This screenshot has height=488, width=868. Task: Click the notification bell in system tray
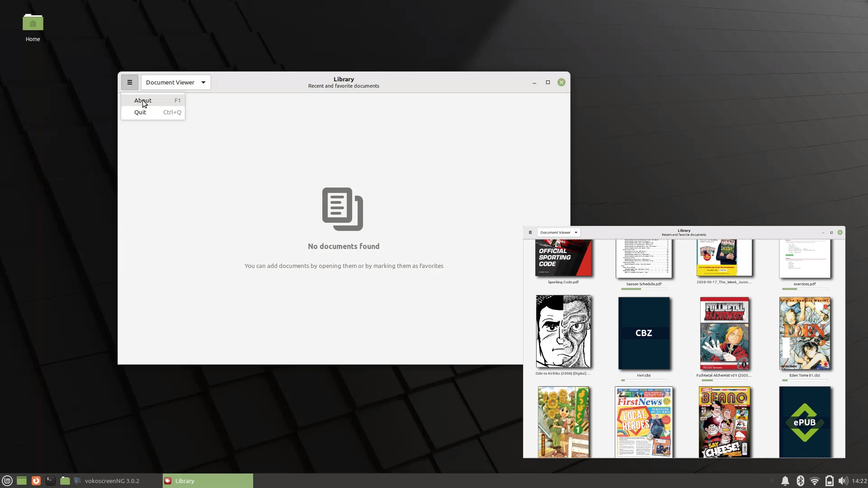(x=785, y=481)
